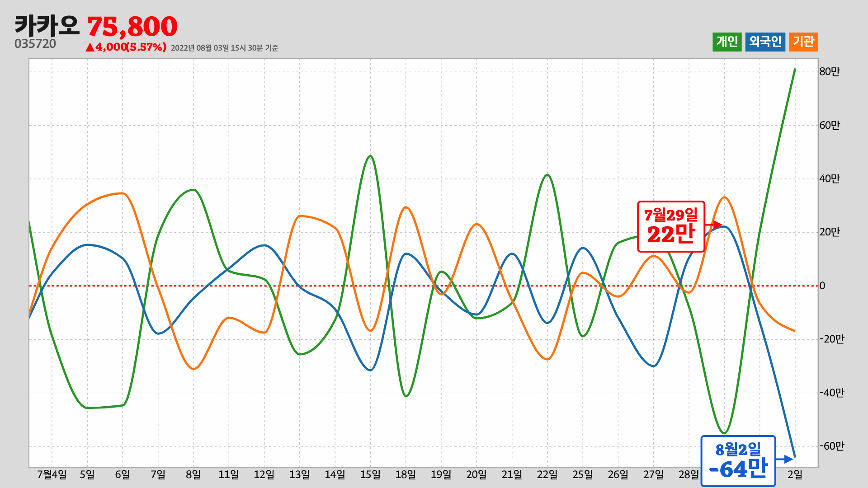Click the 2일 x-axis date label
The image size is (868, 488).
795,474
